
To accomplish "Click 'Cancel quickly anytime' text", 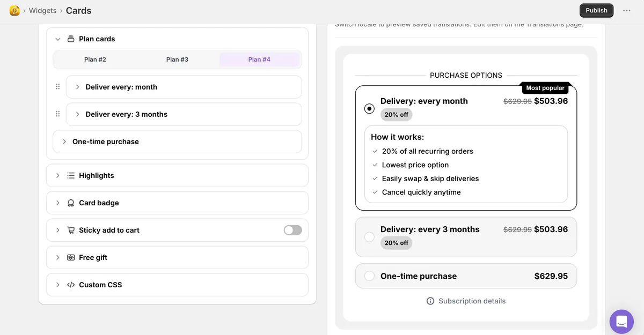I will point(421,192).
